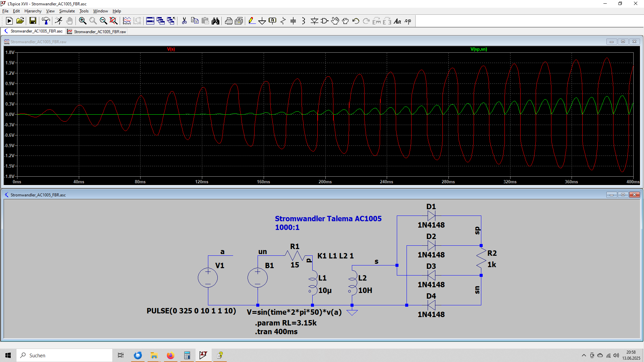Click the V(s) trace label
644x362 pixels.
171,49
